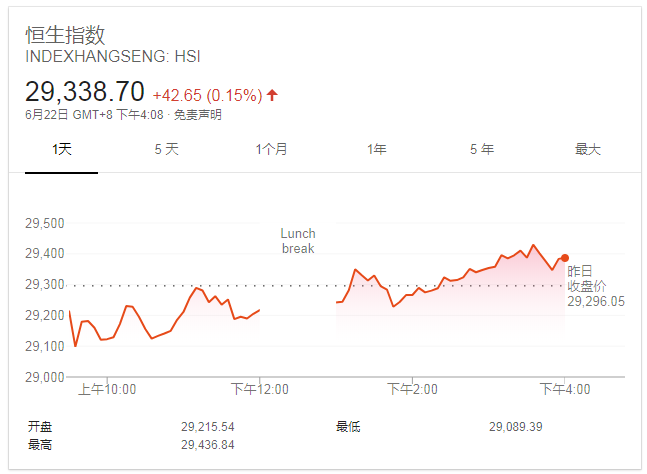Click the 29,400 y-axis label
Screen dimensions: 647x474
point(45,253)
